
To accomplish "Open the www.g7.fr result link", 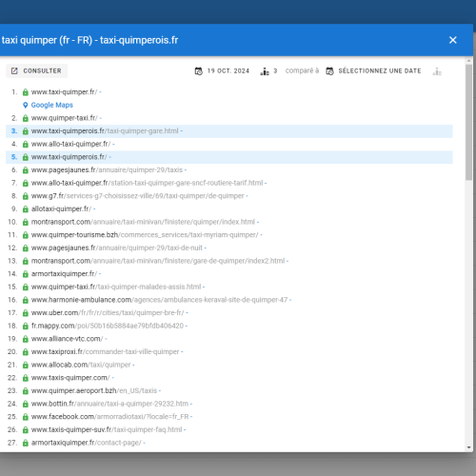I will [x=138, y=196].
